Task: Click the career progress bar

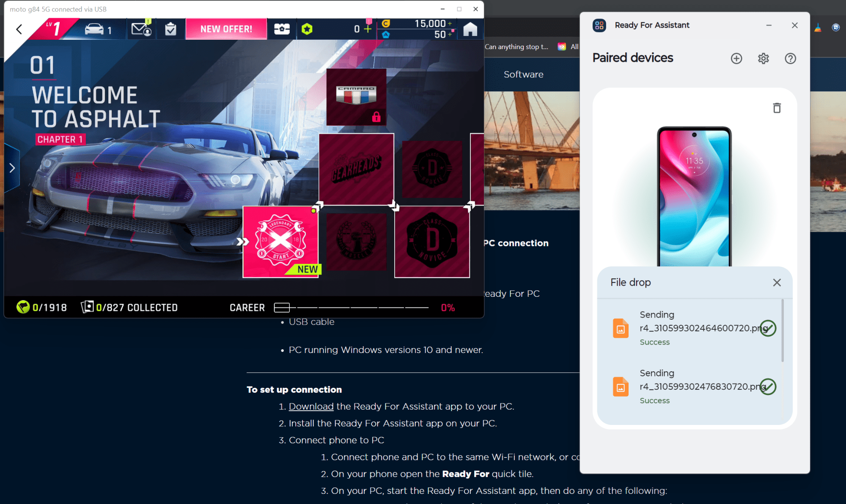Action: point(351,307)
